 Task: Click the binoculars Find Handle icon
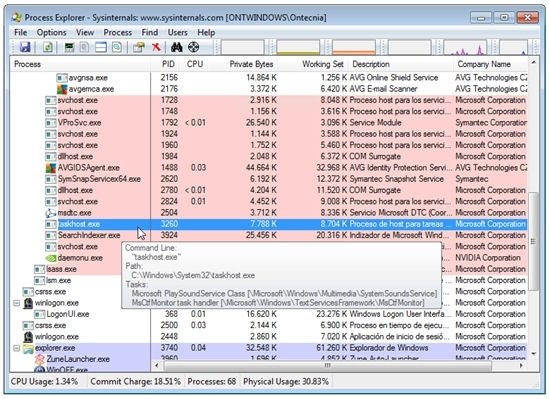[177, 47]
